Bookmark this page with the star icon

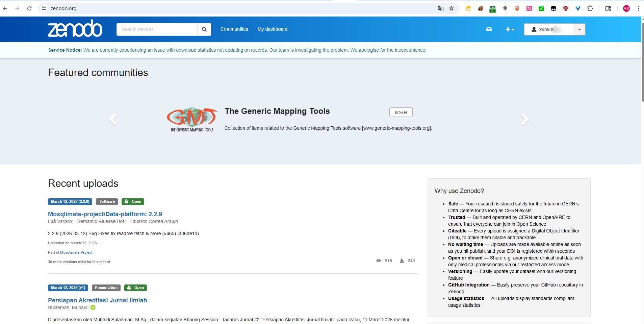[452, 8]
